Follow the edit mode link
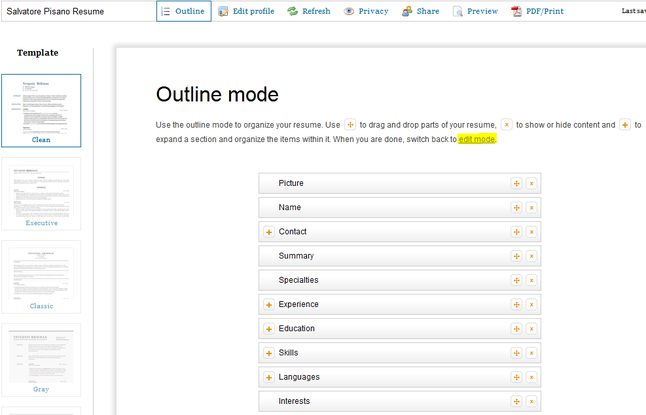 477,139
